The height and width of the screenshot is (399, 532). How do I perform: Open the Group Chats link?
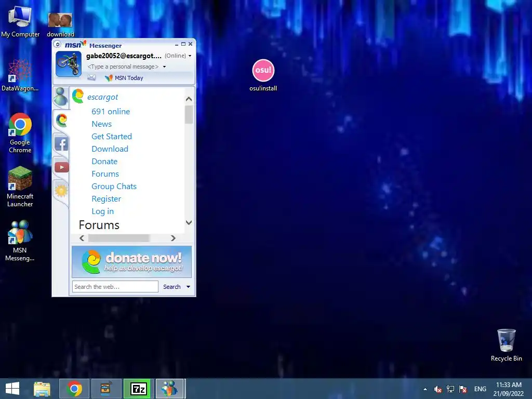point(114,187)
